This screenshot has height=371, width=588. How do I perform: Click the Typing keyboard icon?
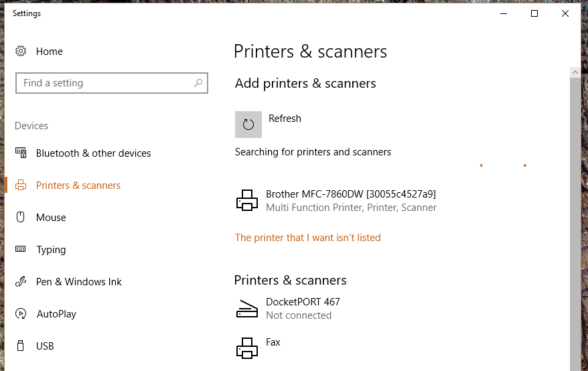pos(21,249)
